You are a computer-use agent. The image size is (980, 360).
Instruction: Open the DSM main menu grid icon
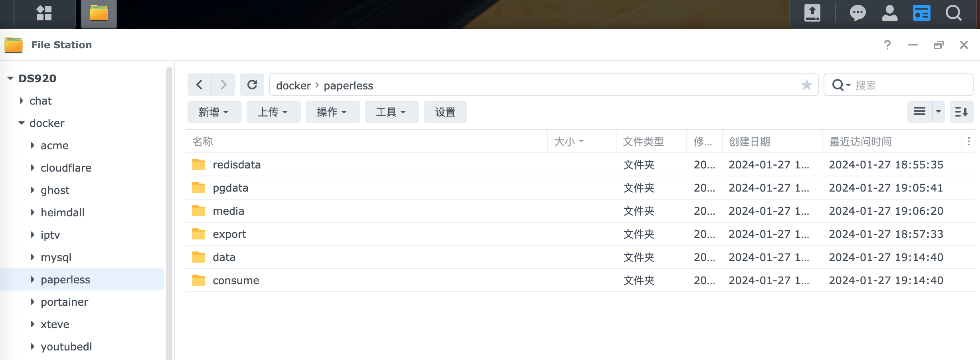coord(44,13)
